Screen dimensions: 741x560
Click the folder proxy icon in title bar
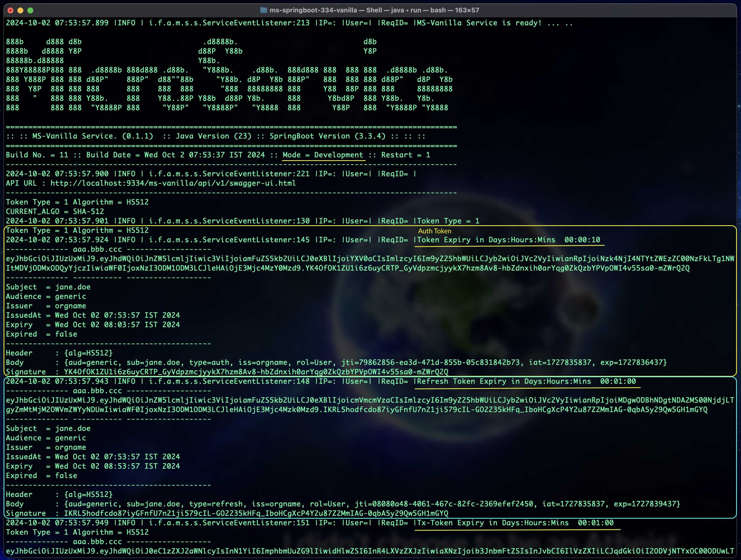pyautogui.click(x=264, y=10)
